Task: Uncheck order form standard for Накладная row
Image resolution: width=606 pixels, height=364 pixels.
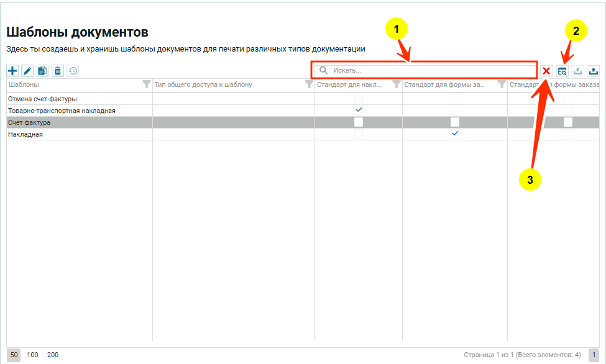Action: pyautogui.click(x=455, y=134)
